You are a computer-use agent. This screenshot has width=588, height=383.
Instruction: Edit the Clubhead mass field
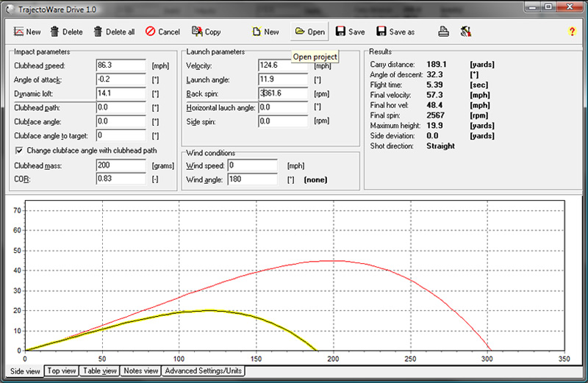tap(121, 165)
